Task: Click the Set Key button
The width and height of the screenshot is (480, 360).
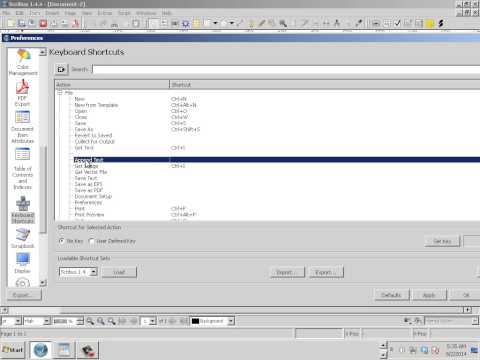Action: (442, 241)
